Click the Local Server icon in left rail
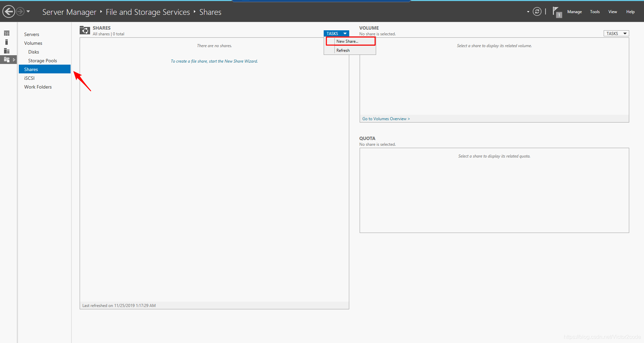 click(x=7, y=42)
